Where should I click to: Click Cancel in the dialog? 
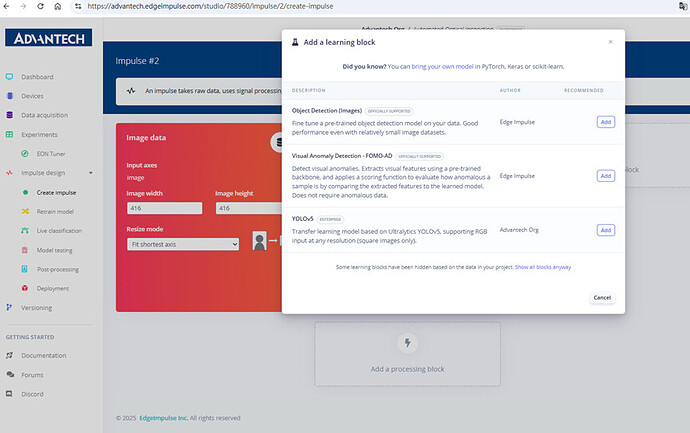coord(602,297)
